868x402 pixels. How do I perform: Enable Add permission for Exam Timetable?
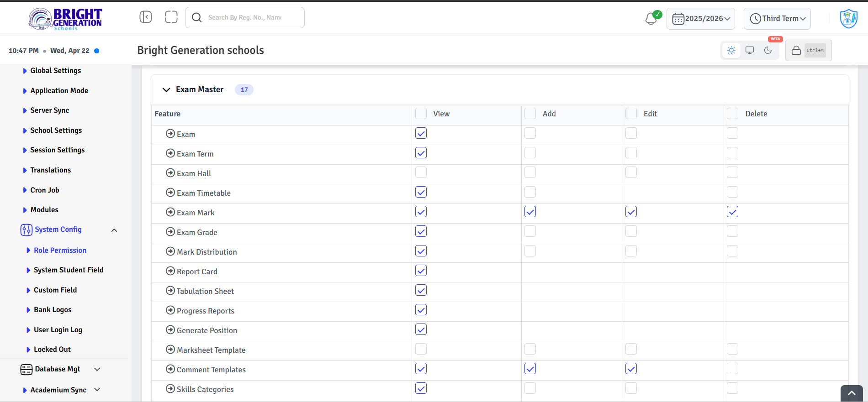click(x=530, y=192)
